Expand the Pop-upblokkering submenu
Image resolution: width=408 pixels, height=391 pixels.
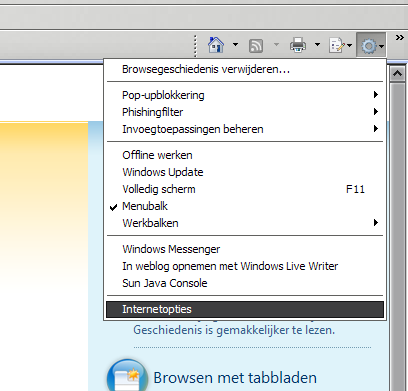pyautogui.click(x=245, y=95)
